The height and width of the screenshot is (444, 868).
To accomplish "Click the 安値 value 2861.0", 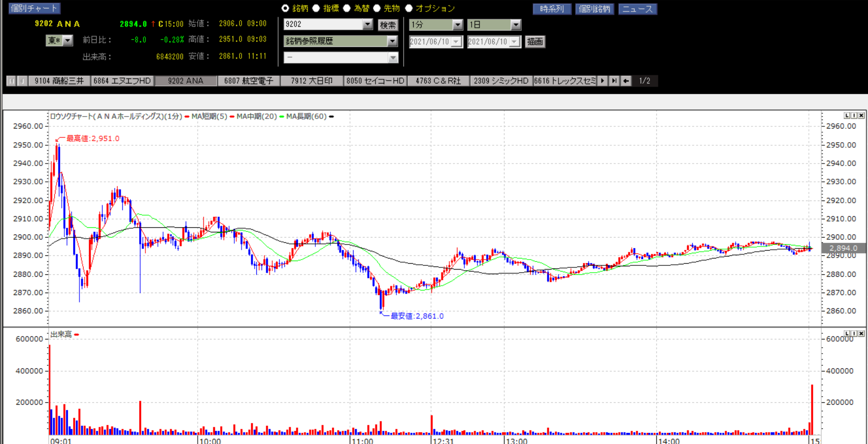I will 231,56.
